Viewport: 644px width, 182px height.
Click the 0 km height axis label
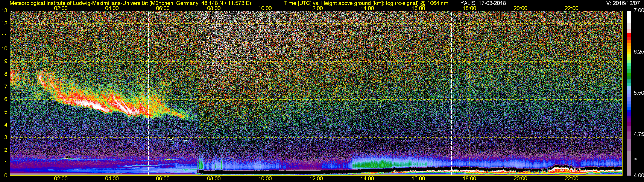(6, 176)
